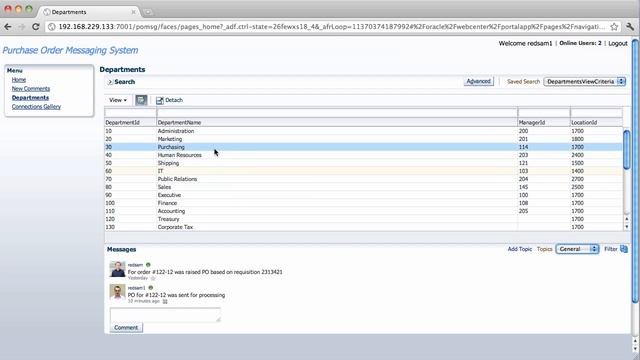
Task: Click redsam1's green presence status icon
Action: tap(151, 287)
